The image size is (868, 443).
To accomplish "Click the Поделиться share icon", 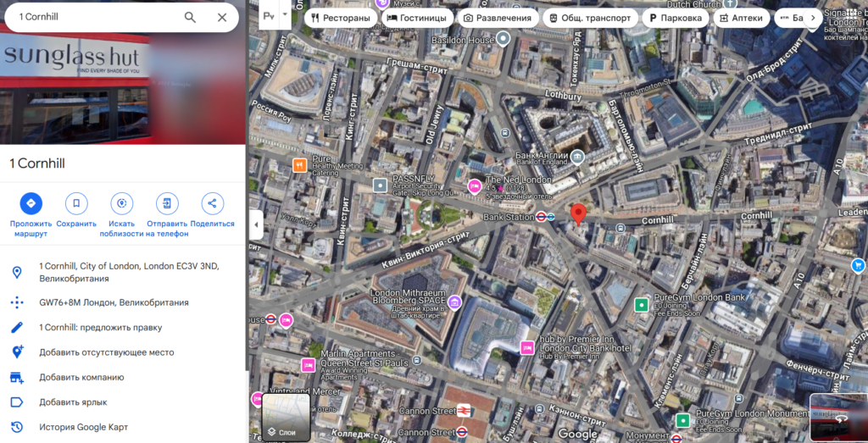I will tap(212, 203).
